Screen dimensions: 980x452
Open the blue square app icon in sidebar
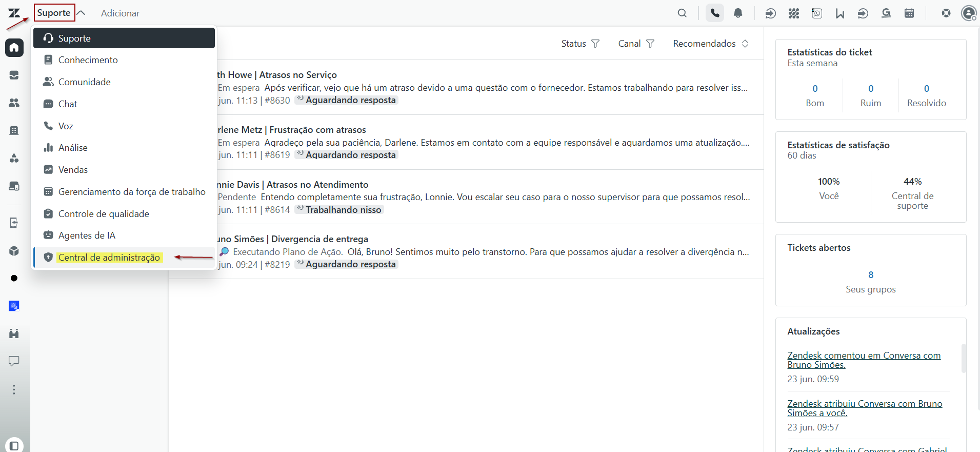click(14, 306)
